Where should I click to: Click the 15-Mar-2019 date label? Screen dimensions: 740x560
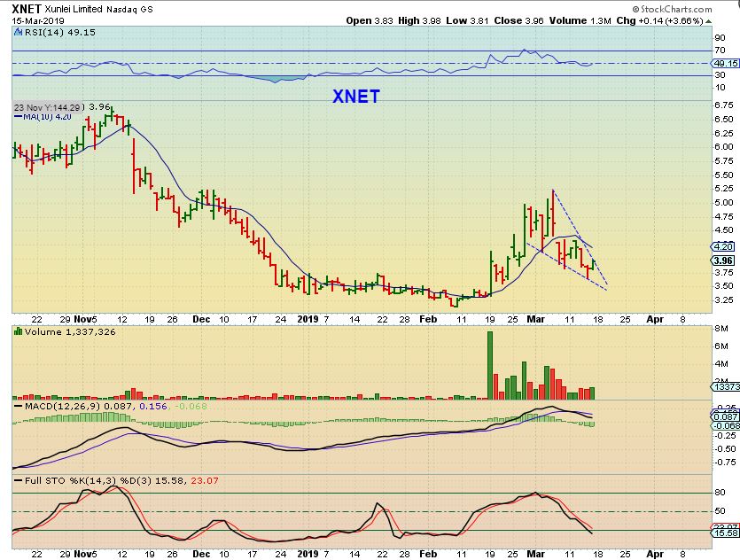38,20
